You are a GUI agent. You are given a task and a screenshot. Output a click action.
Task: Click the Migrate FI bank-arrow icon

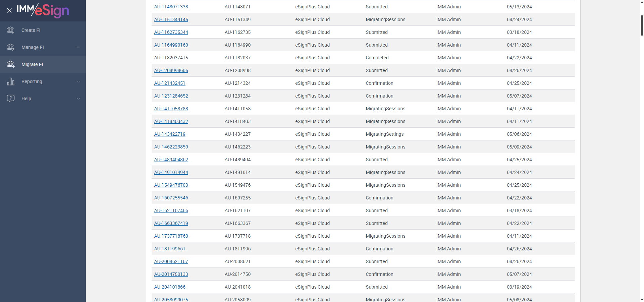[11, 64]
